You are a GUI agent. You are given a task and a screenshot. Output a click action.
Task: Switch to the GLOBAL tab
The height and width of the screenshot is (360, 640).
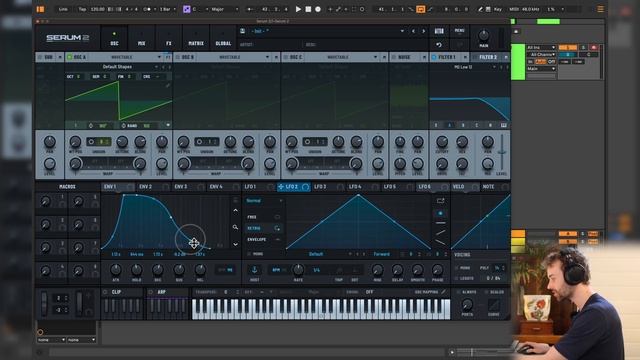(223, 38)
